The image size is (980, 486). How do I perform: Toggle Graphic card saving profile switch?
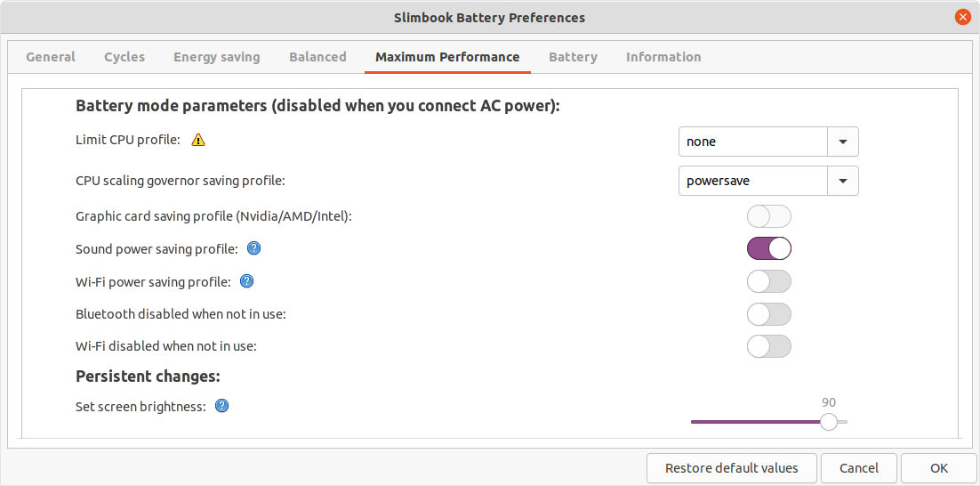coord(768,216)
